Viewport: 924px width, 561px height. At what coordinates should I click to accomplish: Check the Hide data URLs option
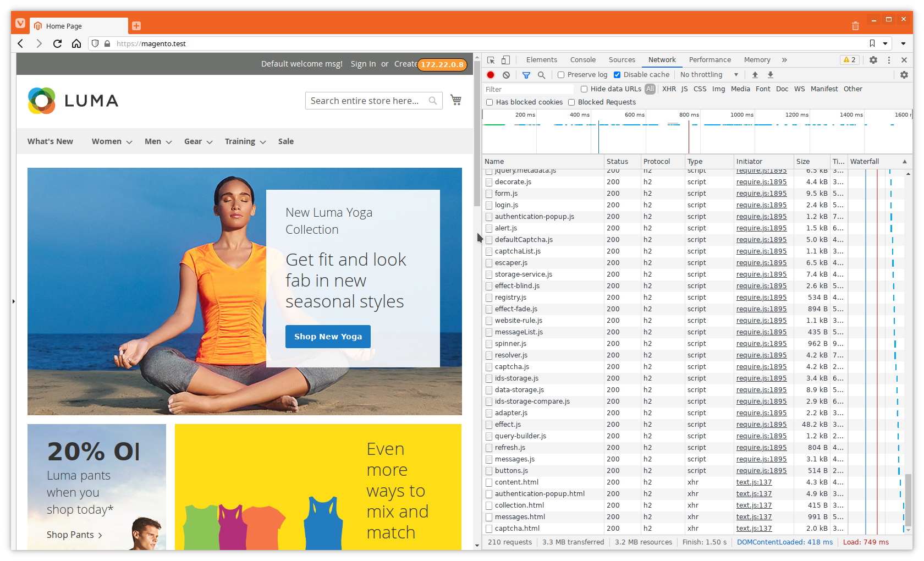[x=584, y=89]
